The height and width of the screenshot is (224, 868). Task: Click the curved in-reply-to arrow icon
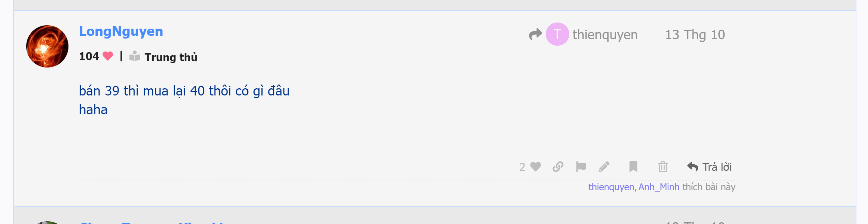click(535, 34)
